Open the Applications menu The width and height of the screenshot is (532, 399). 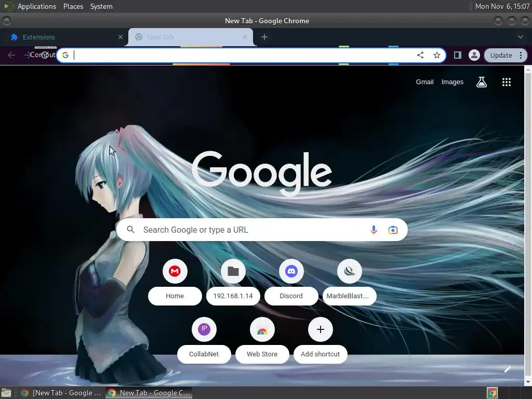coord(37,6)
